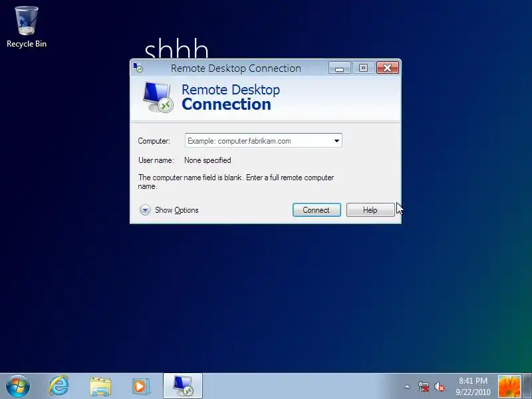
Task: Click the Start orb on the taskbar
Action: coord(18,386)
